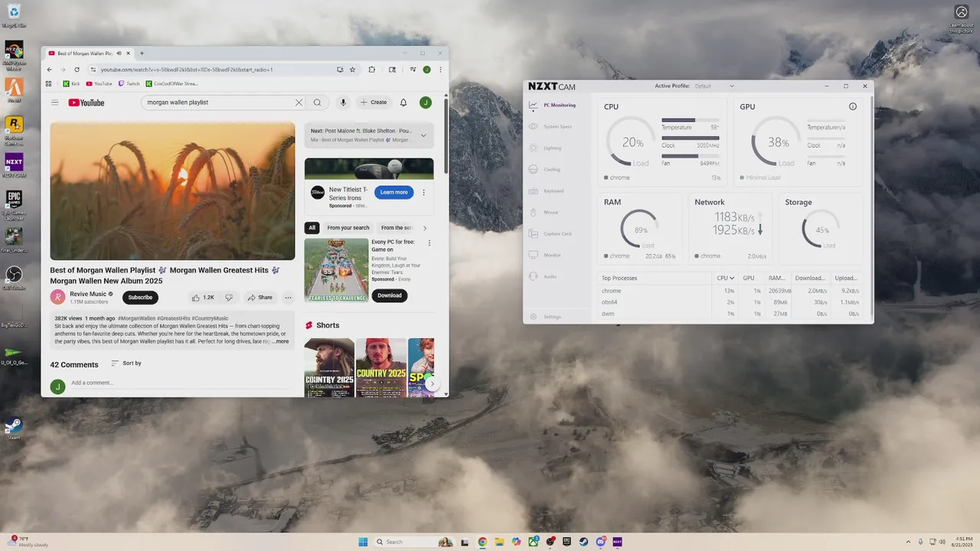980x551 pixels.
Task: Open System Specs in NZXT CAM sidebar
Action: [x=550, y=126]
